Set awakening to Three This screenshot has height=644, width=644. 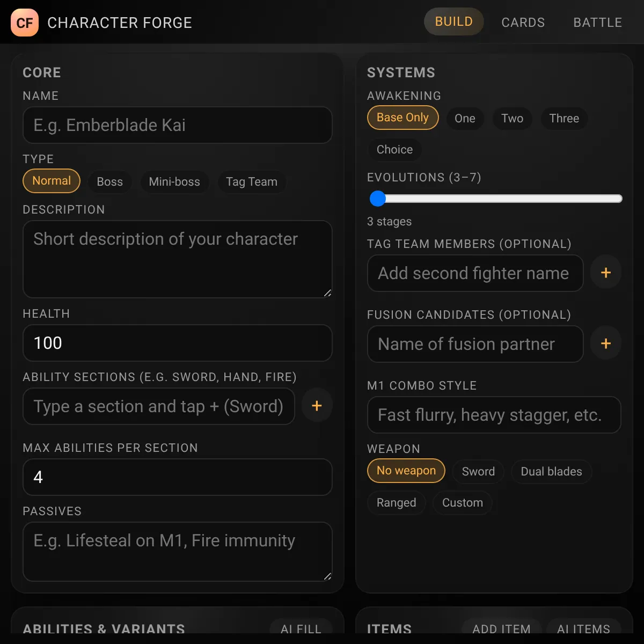(x=564, y=119)
